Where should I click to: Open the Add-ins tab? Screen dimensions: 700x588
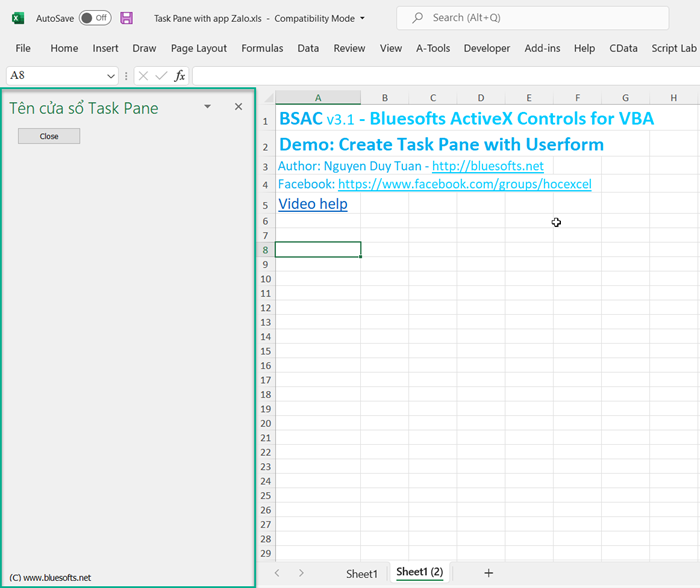click(542, 48)
